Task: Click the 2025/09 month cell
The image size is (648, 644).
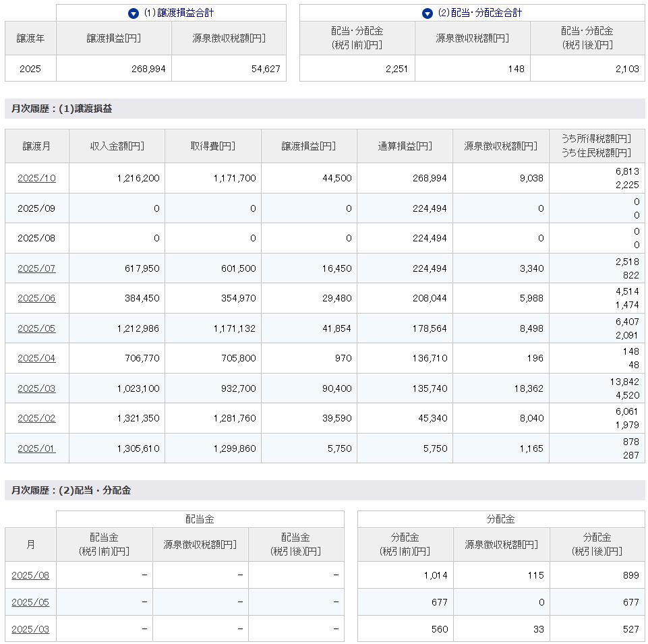Action: tap(36, 208)
